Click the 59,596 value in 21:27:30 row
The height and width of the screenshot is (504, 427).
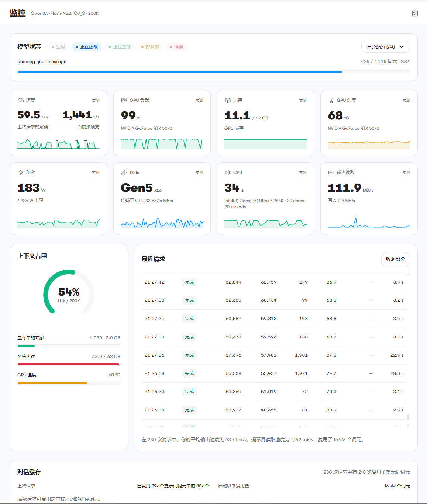pos(269,337)
